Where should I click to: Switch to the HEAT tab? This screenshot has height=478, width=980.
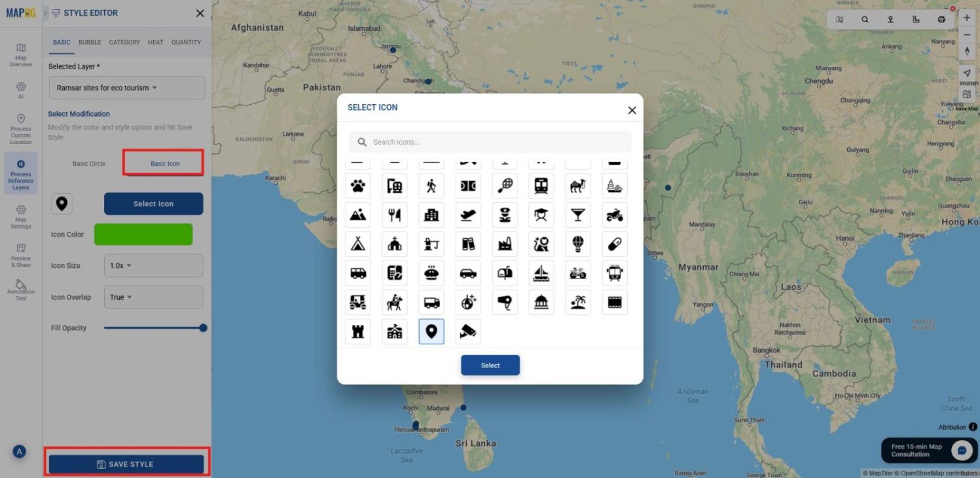click(x=155, y=42)
